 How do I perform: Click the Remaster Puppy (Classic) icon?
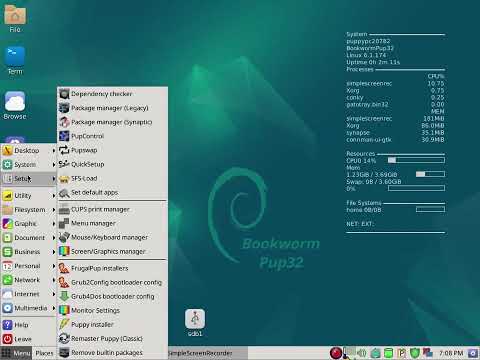(x=64, y=338)
